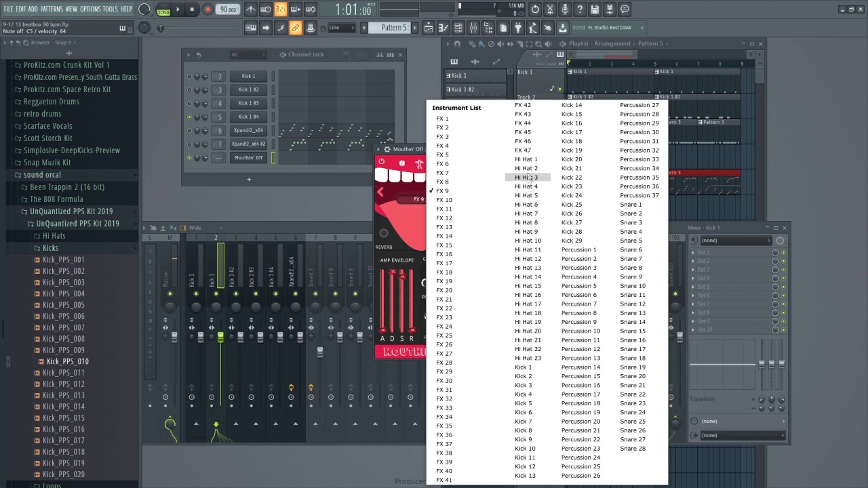The image size is (868, 488).
Task: Choose Percussion 1 from Instrument List
Action: pyautogui.click(x=579, y=249)
